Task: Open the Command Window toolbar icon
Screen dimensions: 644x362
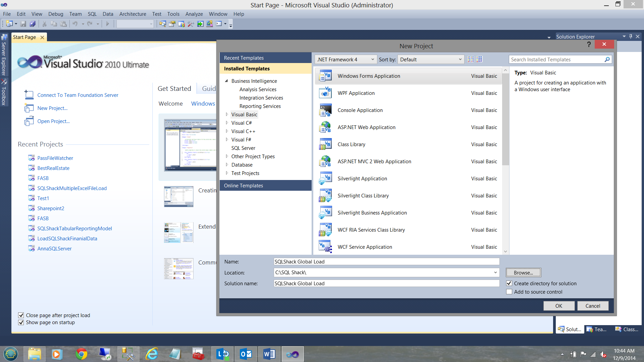Action: [x=219, y=24]
